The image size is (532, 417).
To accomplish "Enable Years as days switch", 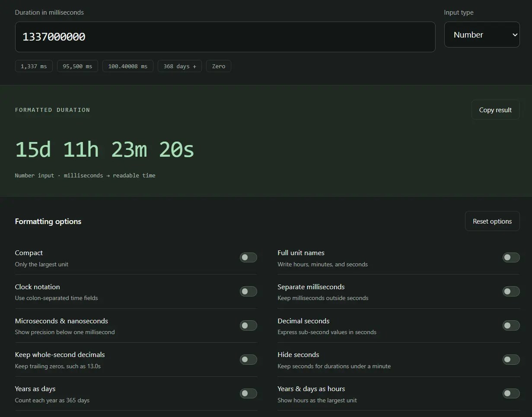I will (248, 393).
